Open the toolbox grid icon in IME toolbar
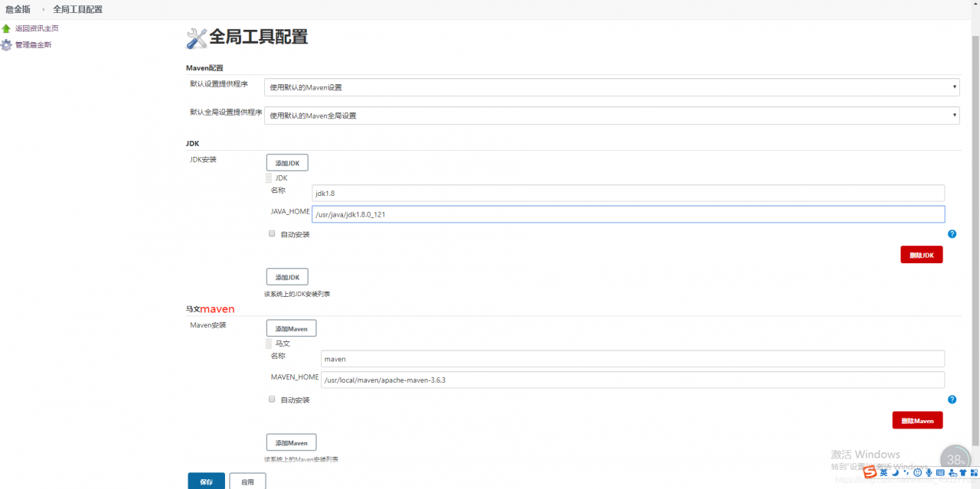 click(974, 472)
